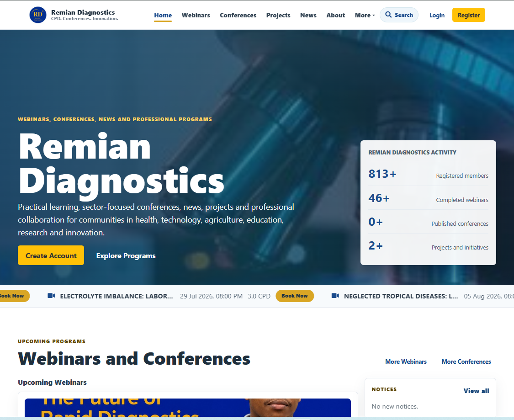The height and width of the screenshot is (420, 514).
Task: Click the Remian Diagnostics site title
Action: point(83,12)
